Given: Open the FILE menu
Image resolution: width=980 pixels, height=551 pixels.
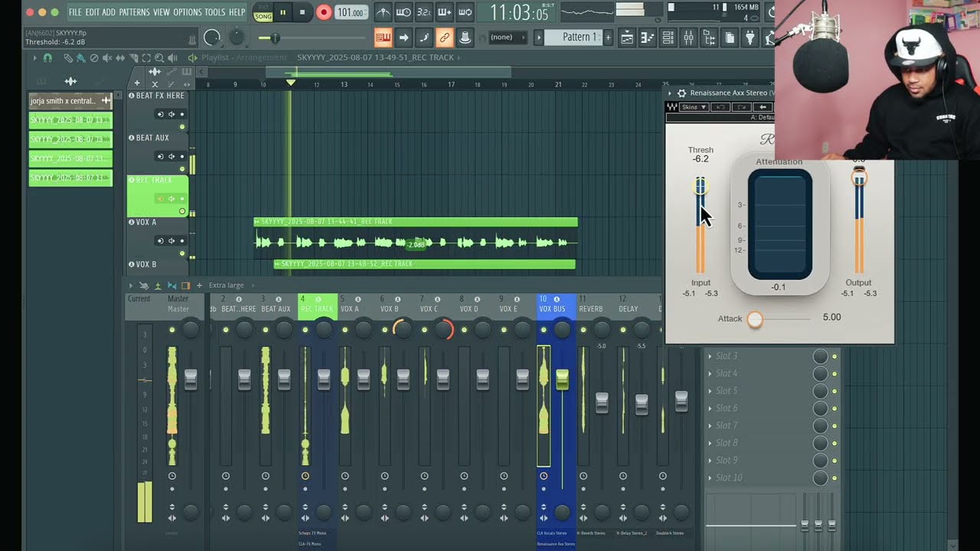Looking at the screenshot, I should [75, 12].
